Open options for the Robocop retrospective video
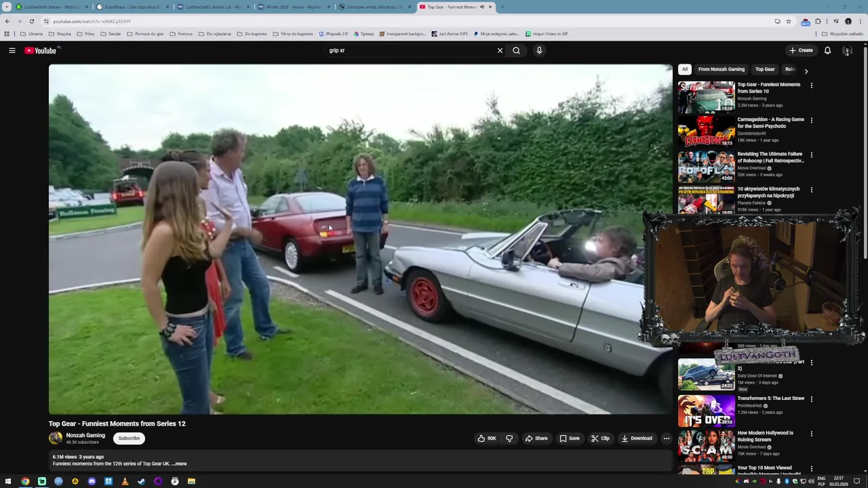This screenshot has width=868, height=488. click(x=811, y=155)
